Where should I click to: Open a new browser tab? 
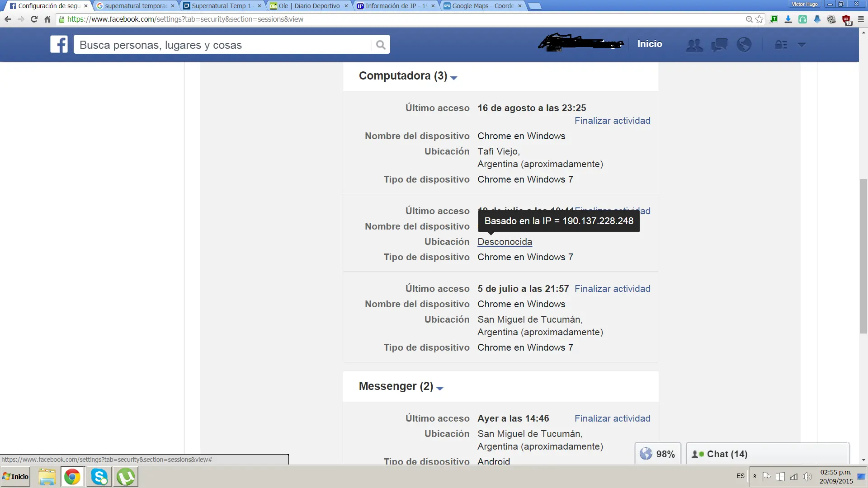[534, 6]
